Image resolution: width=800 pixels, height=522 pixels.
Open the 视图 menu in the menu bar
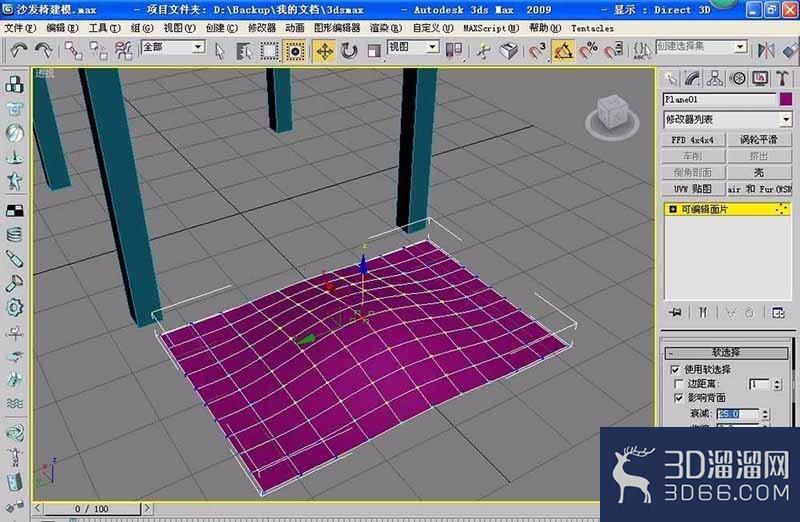click(x=179, y=28)
